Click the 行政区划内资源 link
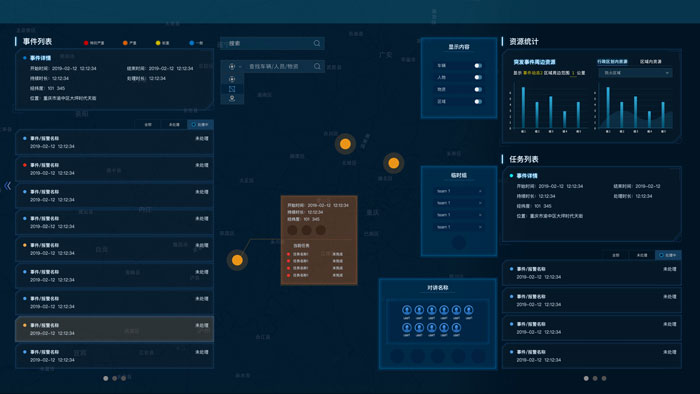This screenshot has height=394, width=700. click(612, 62)
